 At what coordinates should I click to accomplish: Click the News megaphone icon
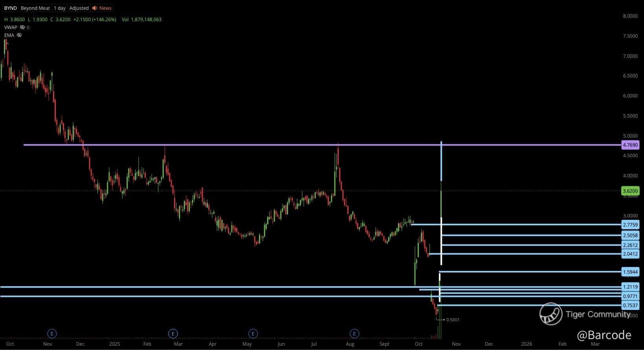point(95,8)
